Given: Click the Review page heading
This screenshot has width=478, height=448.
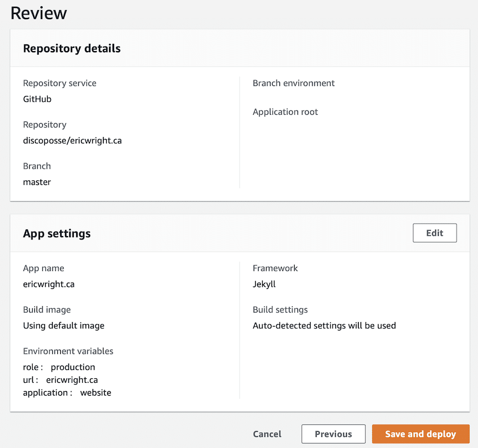Looking at the screenshot, I should pyautogui.click(x=39, y=13).
